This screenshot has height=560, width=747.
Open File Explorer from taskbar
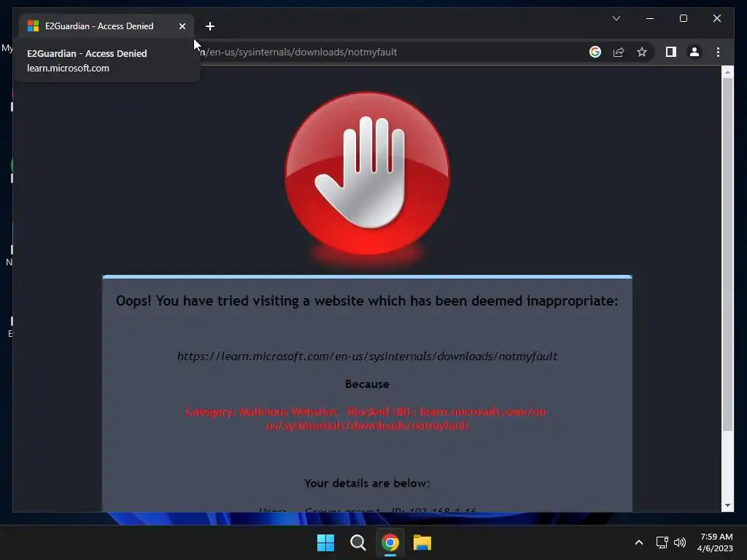point(422,542)
